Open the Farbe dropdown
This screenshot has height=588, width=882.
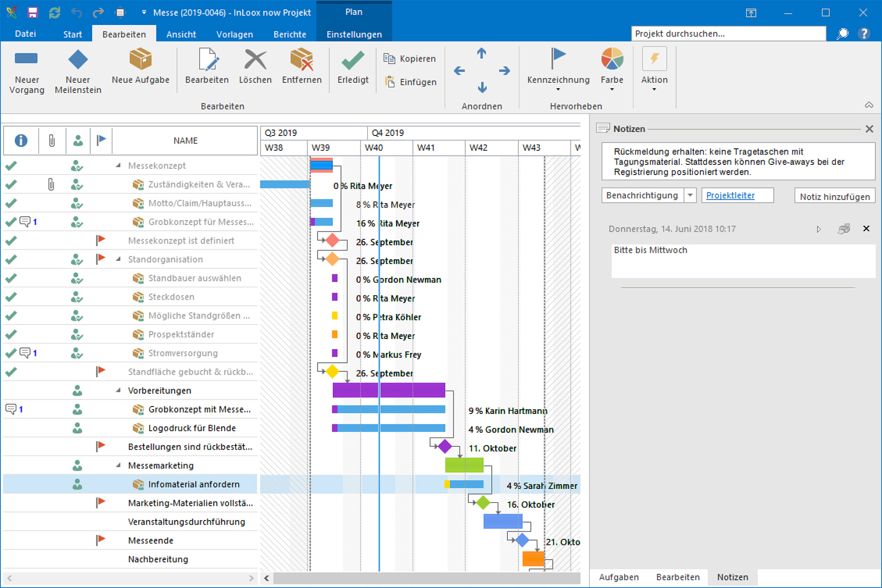[612, 90]
